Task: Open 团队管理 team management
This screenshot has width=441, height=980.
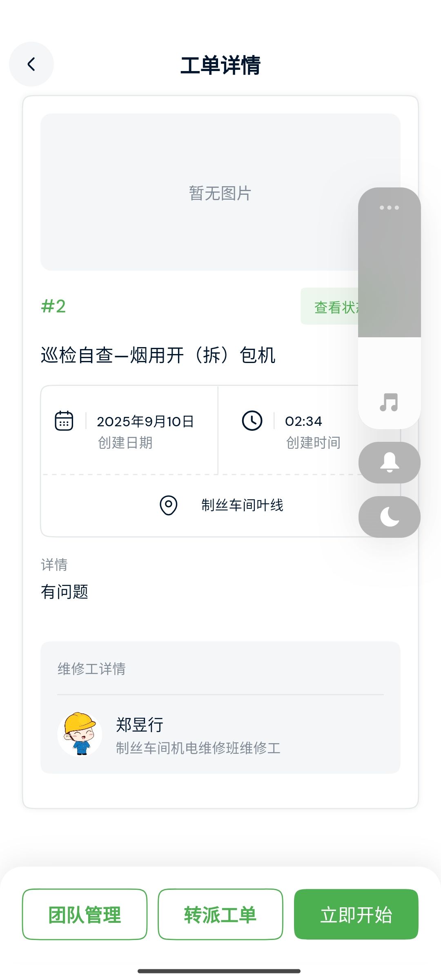Action: click(85, 915)
